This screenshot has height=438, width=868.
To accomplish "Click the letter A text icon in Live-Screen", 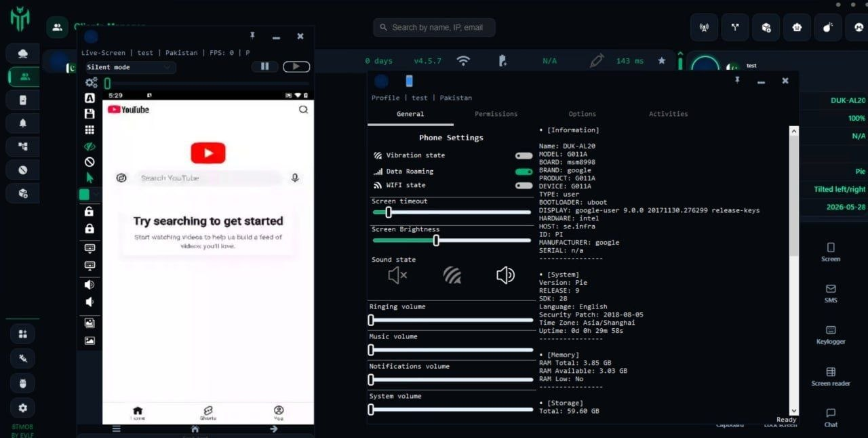I will click(90, 98).
